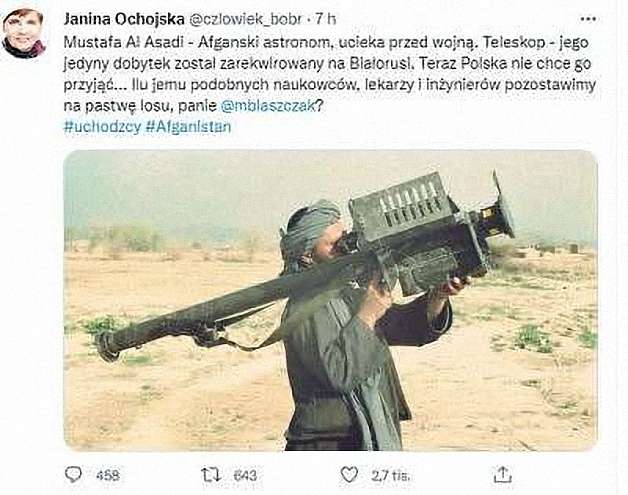628x495 pixels.
Task: Click the 643 retweets count
Action: point(245,475)
